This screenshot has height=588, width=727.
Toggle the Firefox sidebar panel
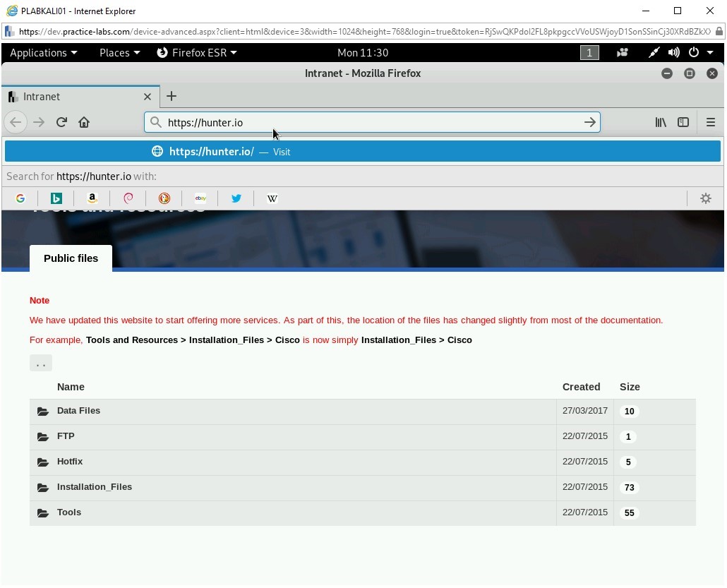(683, 121)
